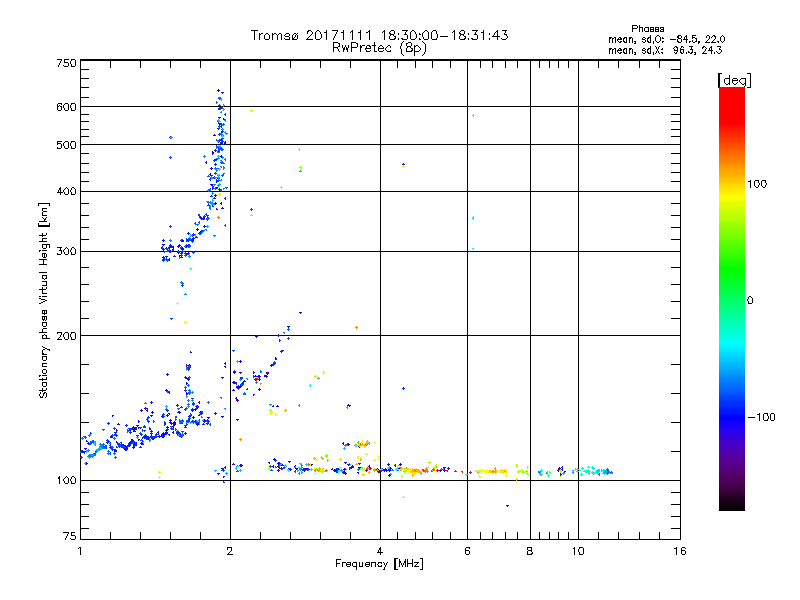
Task: Click the plot title 'Tromsø 20171111 18:30:00–18:31:43'
Action: pyautogui.click(x=379, y=35)
